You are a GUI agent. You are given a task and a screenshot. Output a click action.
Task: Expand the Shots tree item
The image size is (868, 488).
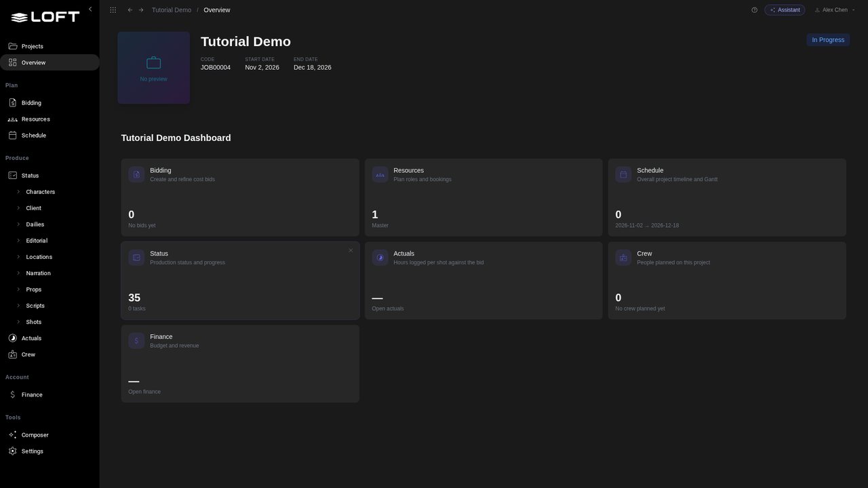point(18,322)
